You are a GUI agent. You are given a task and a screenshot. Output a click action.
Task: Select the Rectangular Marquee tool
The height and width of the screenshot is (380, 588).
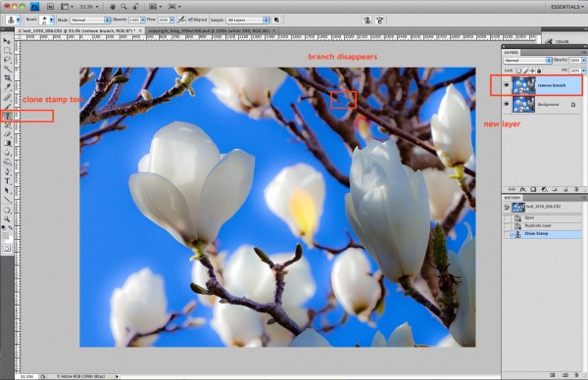coord(7,50)
